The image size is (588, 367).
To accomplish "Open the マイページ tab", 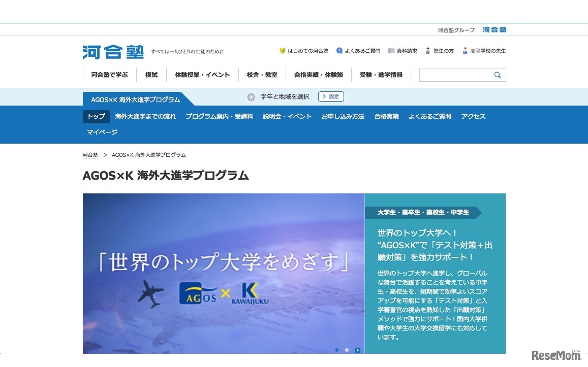I will [102, 131].
